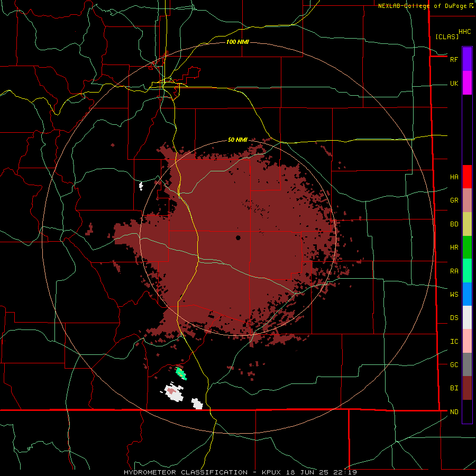Image resolution: width=476 pixels, height=476 pixels.
Task: Click the RF legend label
Action: pos(454,59)
